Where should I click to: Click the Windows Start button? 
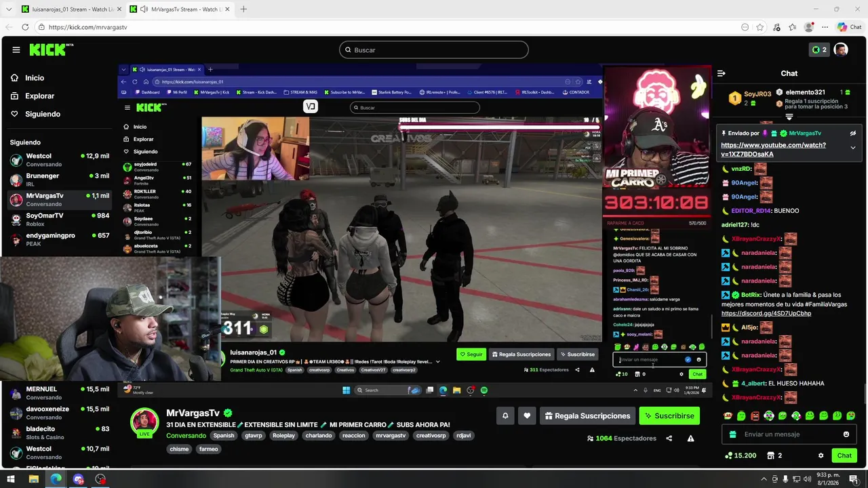click(11, 479)
